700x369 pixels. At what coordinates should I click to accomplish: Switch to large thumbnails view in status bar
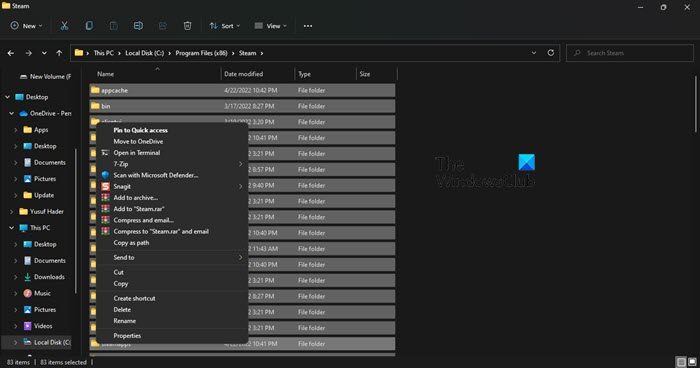692,361
